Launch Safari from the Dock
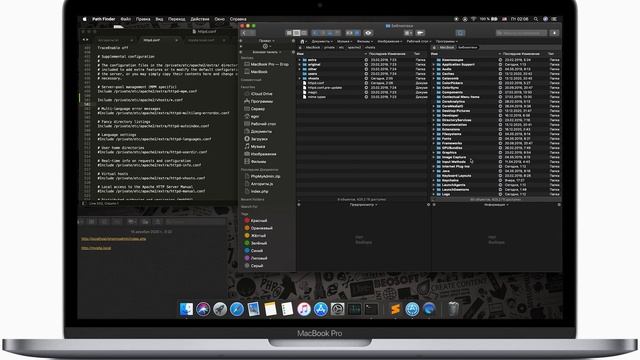Viewport: 640px width, 360px height. coord(237,309)
